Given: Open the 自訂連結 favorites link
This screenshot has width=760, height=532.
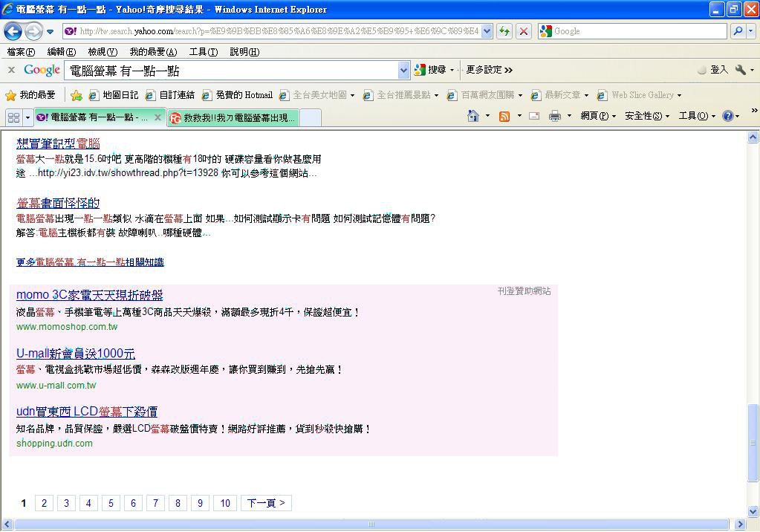Looking at the screenshot, I should (170, 95).
